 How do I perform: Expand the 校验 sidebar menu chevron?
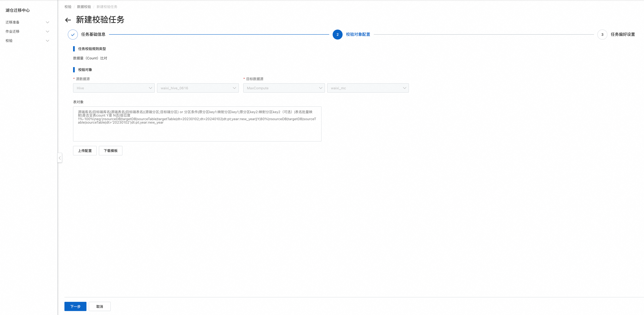coord(47,41)
